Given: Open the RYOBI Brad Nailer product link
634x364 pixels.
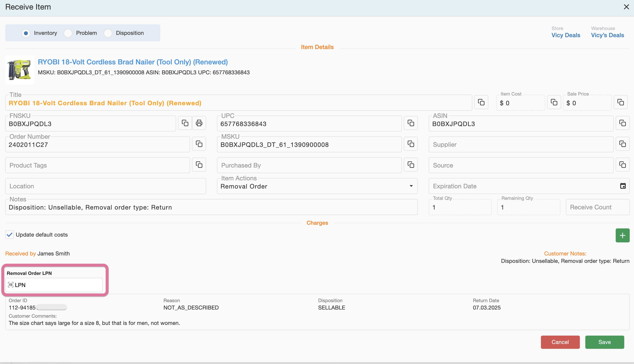Looking at the screenshot, I should click(133, 62).
